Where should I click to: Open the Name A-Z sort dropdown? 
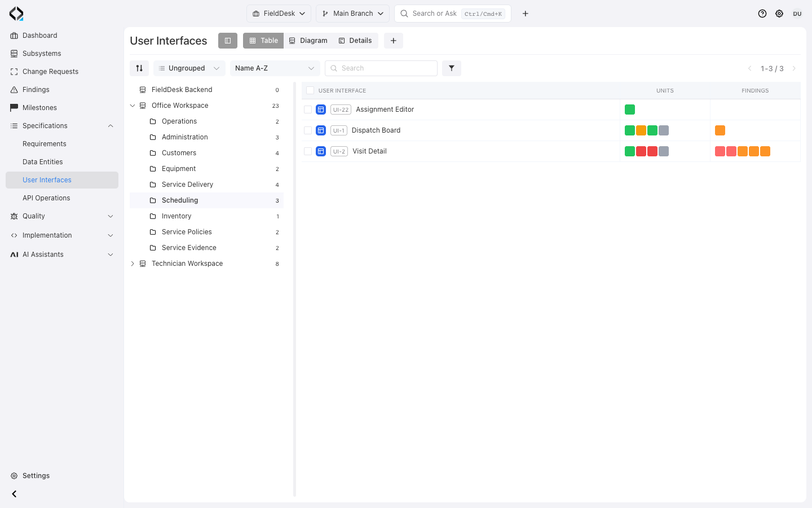tap(275, 68)
